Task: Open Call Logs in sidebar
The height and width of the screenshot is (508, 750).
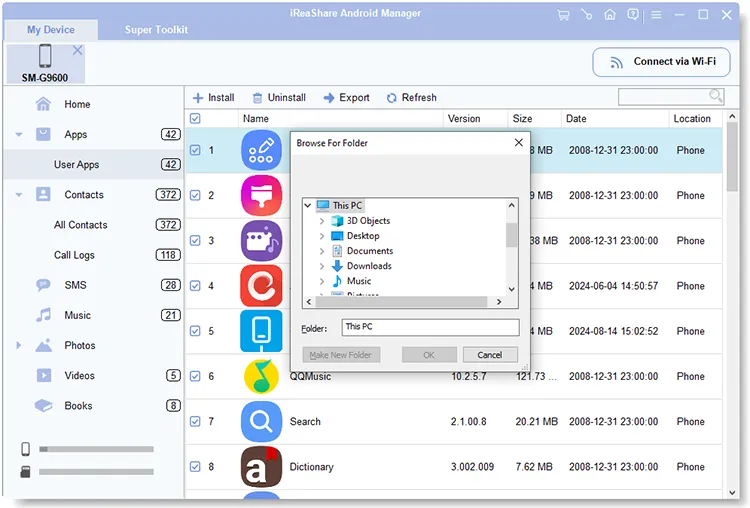Action: 74,255
